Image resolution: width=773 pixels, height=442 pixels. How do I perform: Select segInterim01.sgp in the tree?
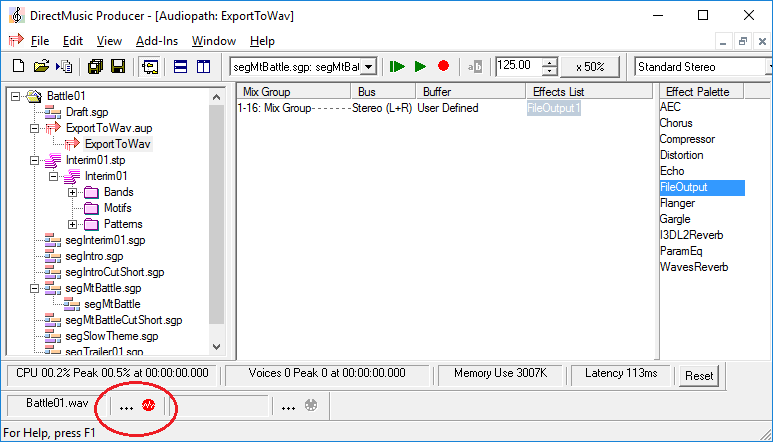tap(105, 240)
